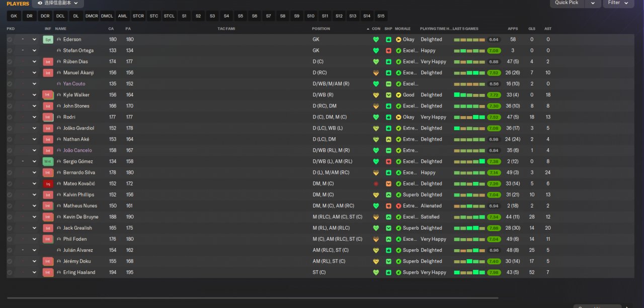Image resolution: width=644 pixels, height=308 pixels.
Task: Click Mateo Kovačić's orange sharpness icon
Action: 388,184
